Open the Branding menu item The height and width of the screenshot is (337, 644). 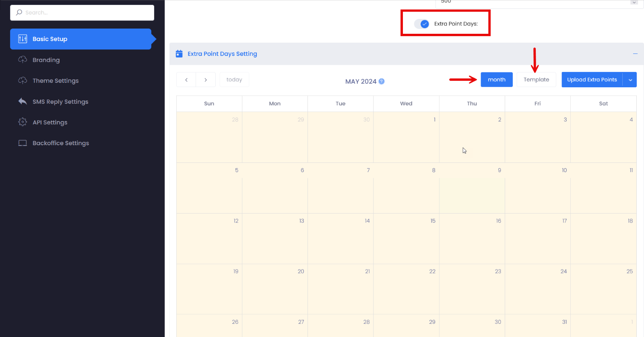tap(80, 60)
